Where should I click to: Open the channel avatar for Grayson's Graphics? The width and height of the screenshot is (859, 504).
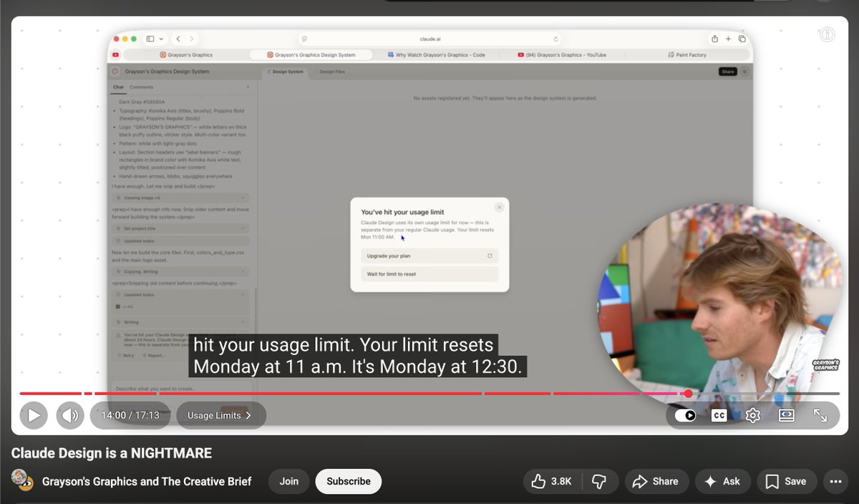coord(22,481)
